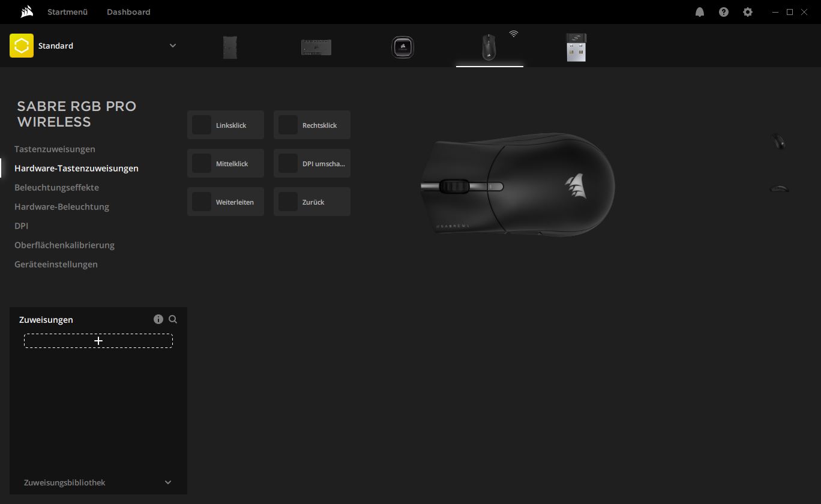The width and height of the screenshot is (821, 504).
Task: Select the USB wireless dongle device icon
Action: pyautogui.click(x=576, y=47)
